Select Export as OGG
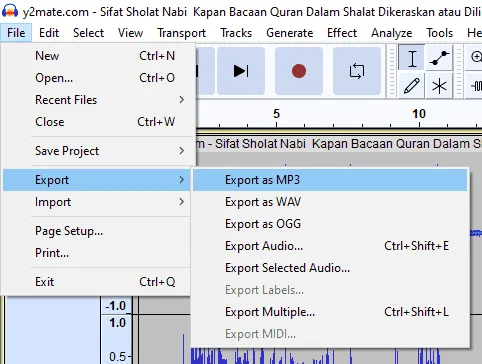This screenshot has height=364, width=482. [x=330, y=224]
